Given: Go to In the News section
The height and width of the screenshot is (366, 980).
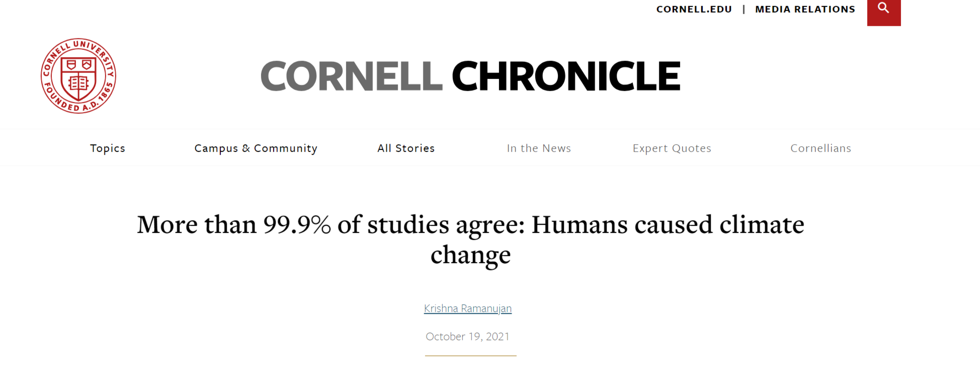Looking at the screenshot, I should [539, 148].
